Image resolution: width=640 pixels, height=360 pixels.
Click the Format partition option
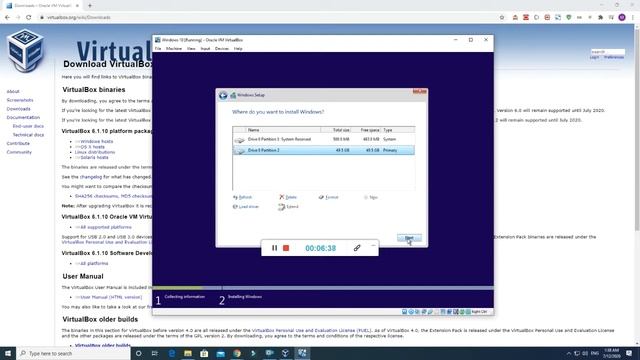[329, 197]
